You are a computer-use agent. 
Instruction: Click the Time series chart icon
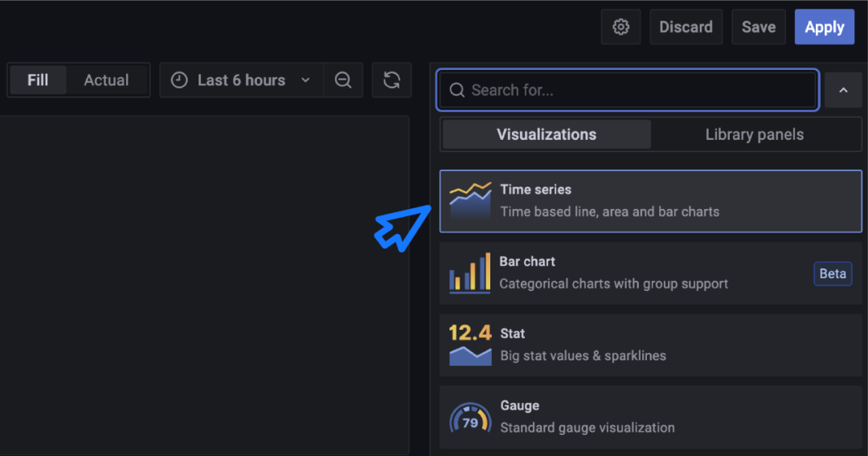[470, 201]
